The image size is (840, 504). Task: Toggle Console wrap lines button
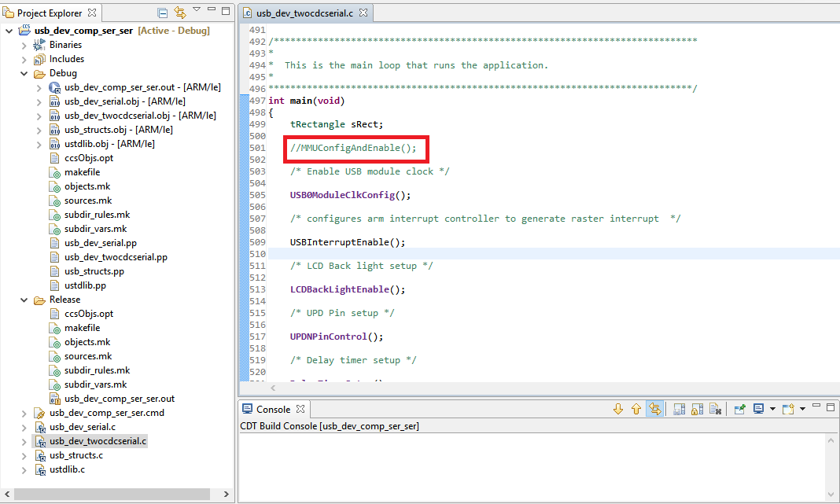point(654,409)
